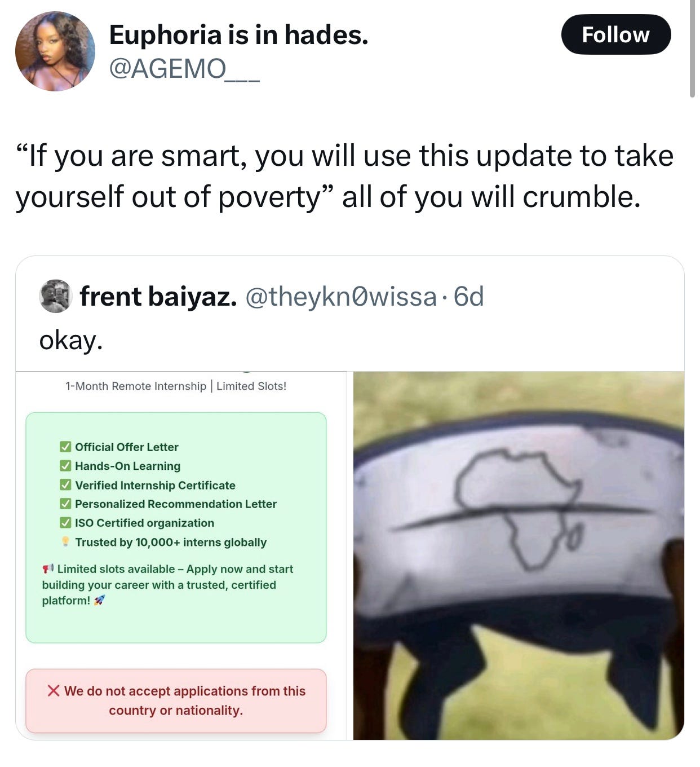Click the ISO Certified organization checkmark
The width and height of the screenshot is (700, 767).
(x=66, y=523)
